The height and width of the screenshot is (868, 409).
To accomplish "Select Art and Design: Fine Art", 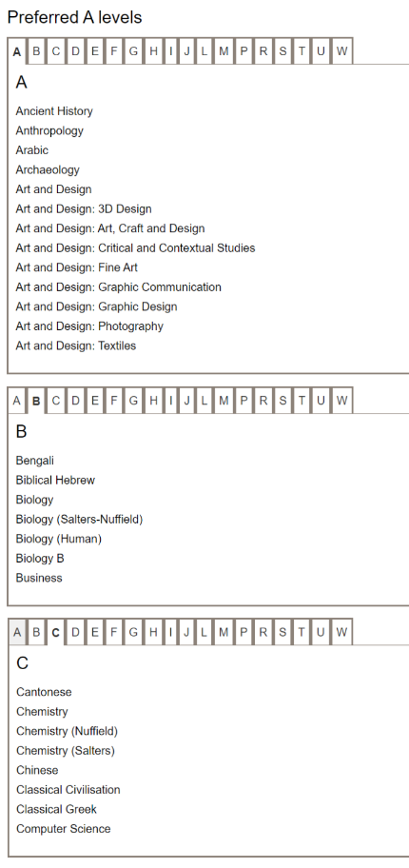I will [x=77, y=267].
